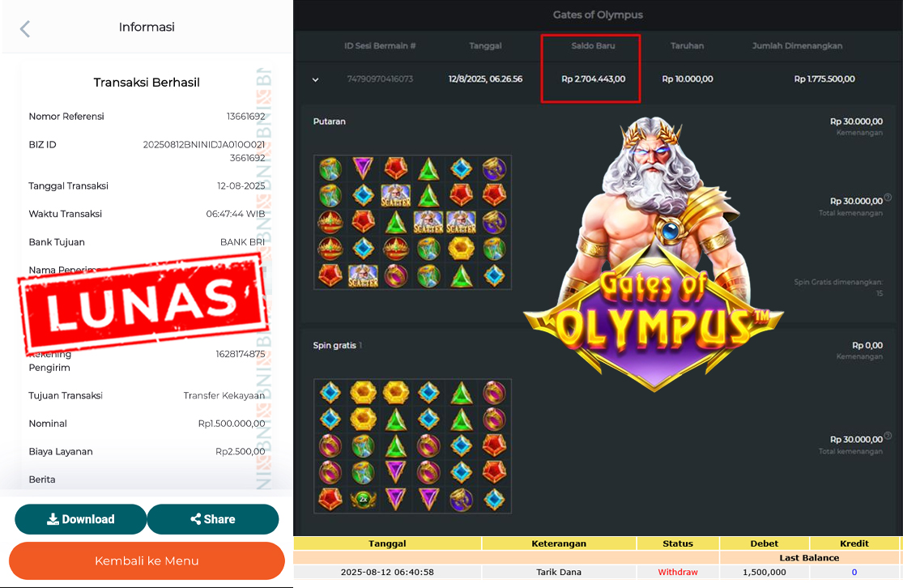The height and width of the screenshot is (588, 903).
Task: Click the Keterangan column header
Action: (559, 543)
